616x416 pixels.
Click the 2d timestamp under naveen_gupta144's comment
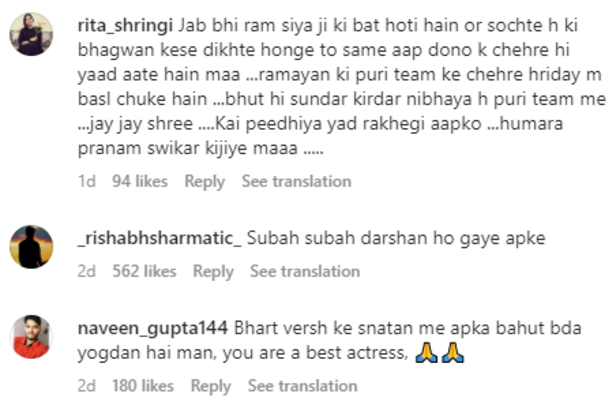point(87,386)
